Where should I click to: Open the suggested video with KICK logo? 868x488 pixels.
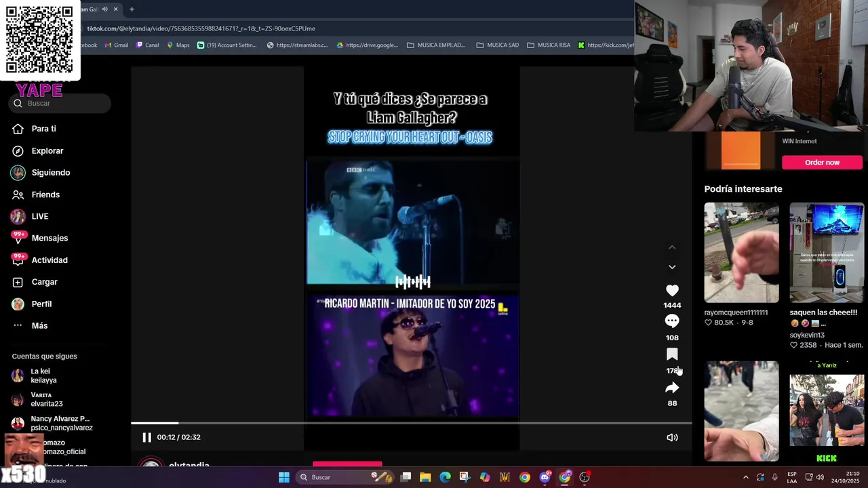pos(827,411)
